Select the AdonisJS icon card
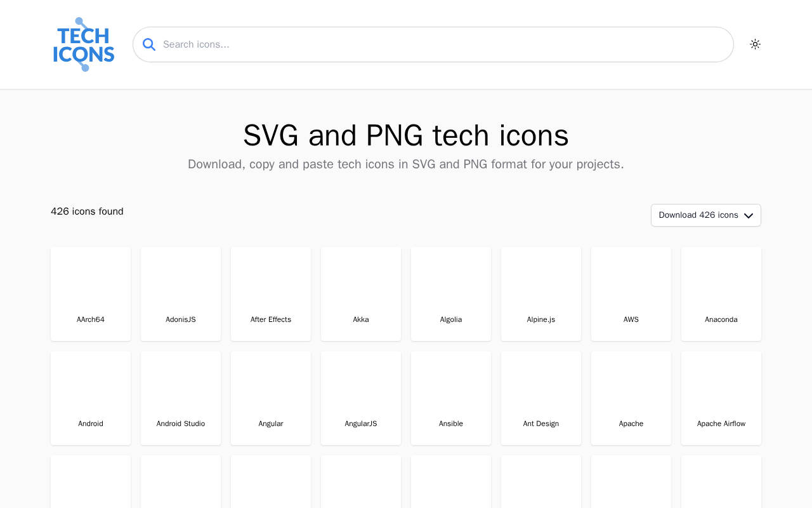 [x=181, y=294]
